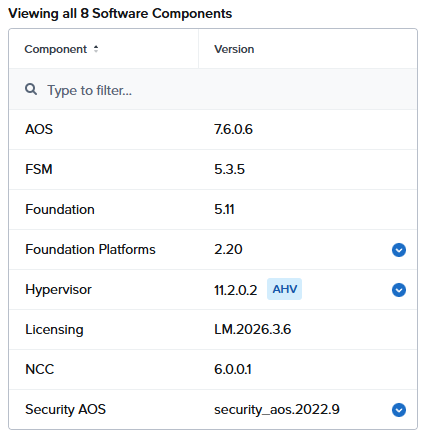Image resolution: width=426 pixels, height=437 pixels.
Task: Select the AOS component name
Action: pyautogui.click(x=39, y=129)
